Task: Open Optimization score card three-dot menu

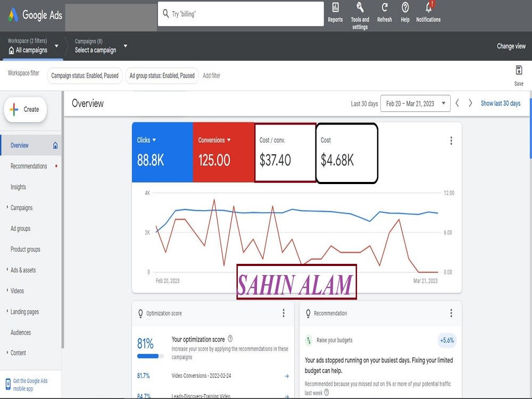Action: [284, 313]
